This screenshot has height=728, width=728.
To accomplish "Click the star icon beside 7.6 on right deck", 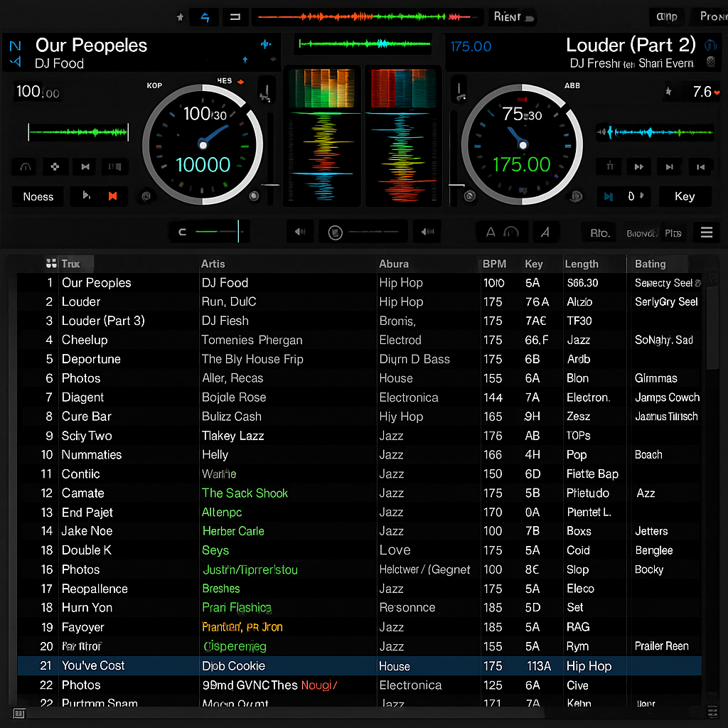I will coord(668,91).
